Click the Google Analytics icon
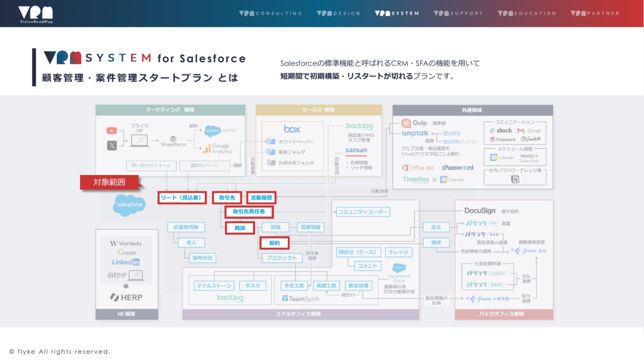The image size is (644, 362). (207, 148)
